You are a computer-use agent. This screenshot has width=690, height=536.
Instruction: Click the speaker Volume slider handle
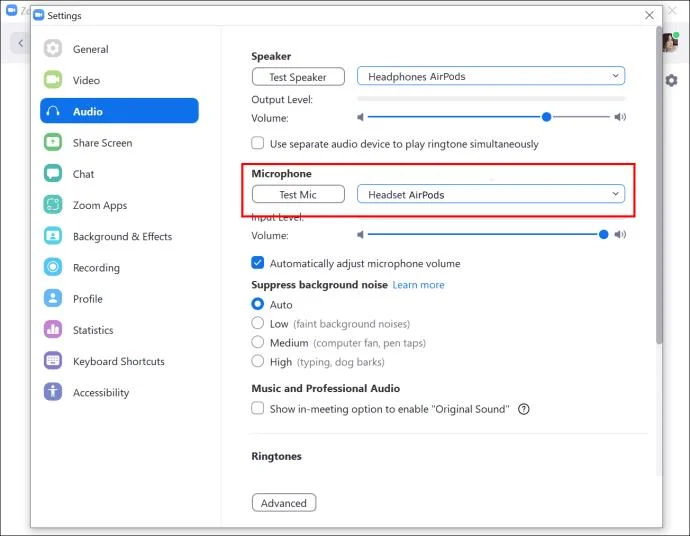(x=546, y=117)
